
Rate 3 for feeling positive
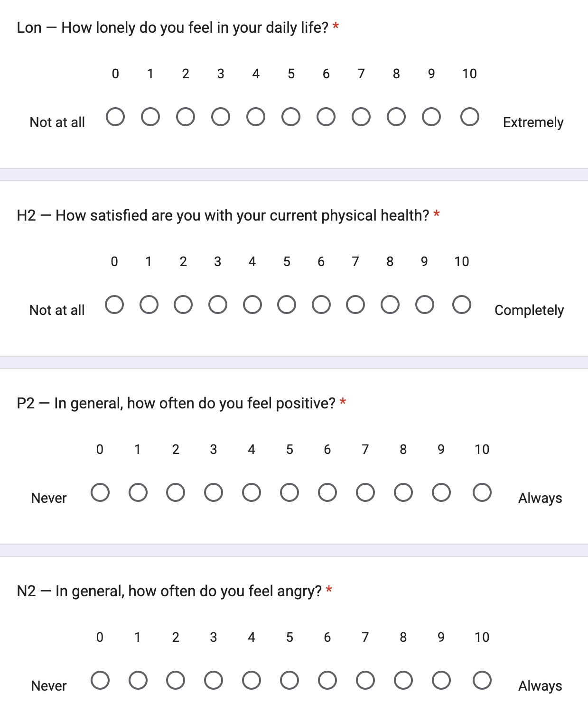pyautogui.click(x=214, y=492)
